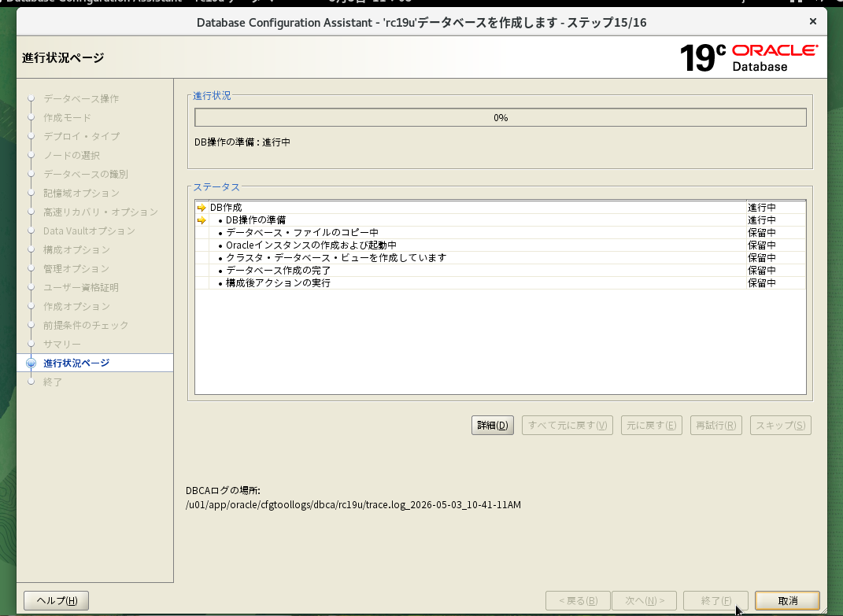The height and width of the screenshot is (616, 843).
Task: Select 記憶域オプション step in sidebar
Action: pyautogui.click(x=82, y=193)
